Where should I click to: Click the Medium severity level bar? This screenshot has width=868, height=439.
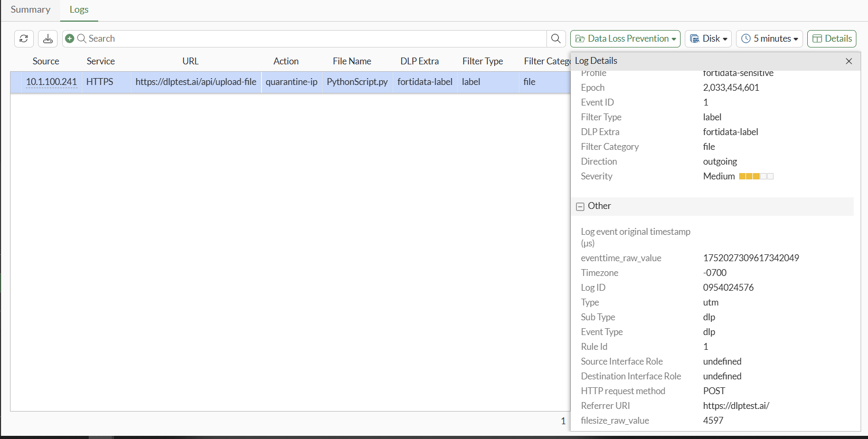(756, 176)
